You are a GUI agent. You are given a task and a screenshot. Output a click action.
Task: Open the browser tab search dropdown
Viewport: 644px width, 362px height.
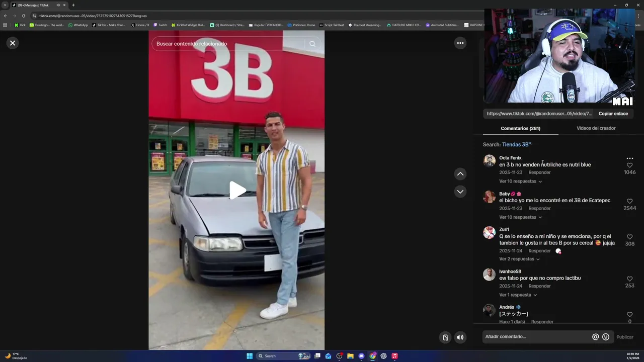click(5, 5)
